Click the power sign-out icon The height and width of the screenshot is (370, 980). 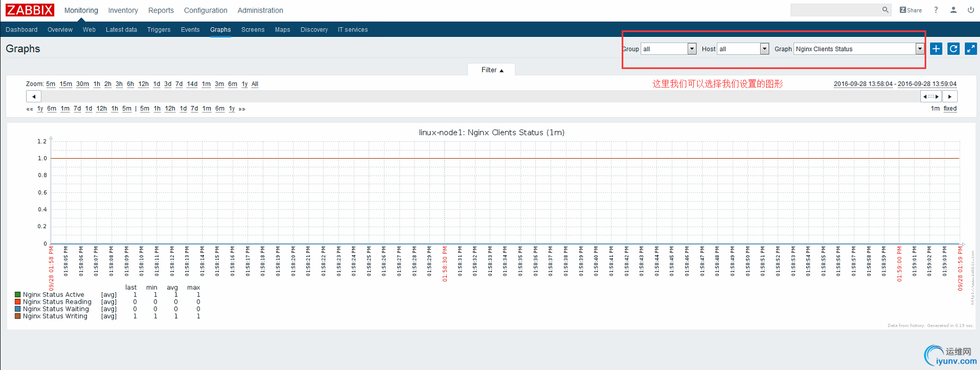[x=971, y=10]
